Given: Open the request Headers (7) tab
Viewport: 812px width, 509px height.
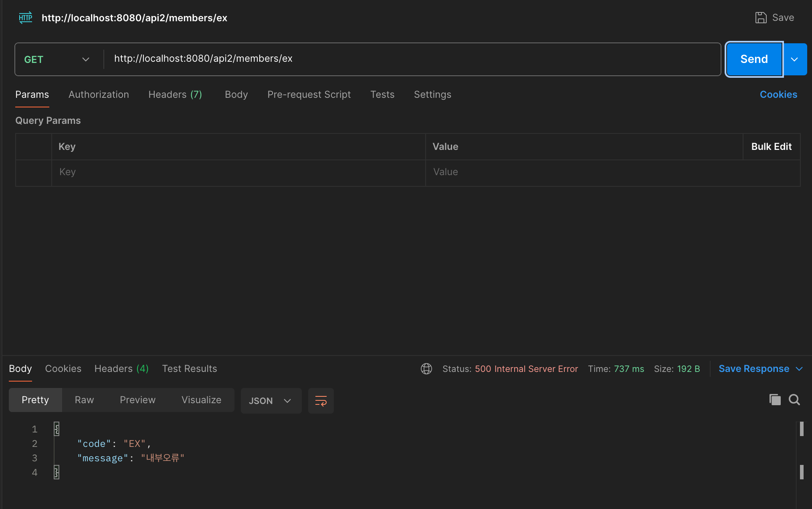Looking at the screenshot, I should [x=175, y=95].
